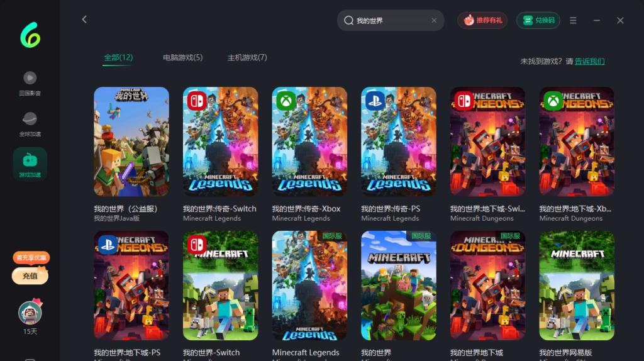Click the 充值 recharge button
644x361 pixels.
coord(30,275)
